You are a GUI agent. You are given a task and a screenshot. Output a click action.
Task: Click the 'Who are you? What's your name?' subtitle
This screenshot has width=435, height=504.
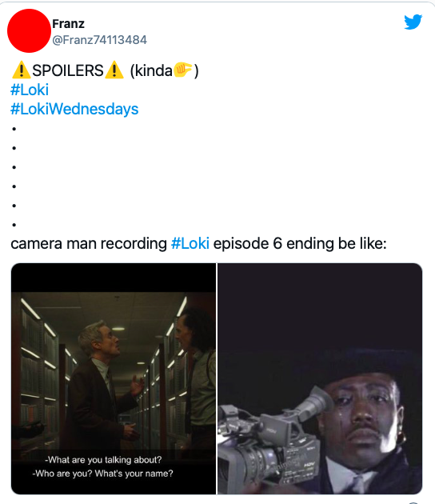[103, 474]
